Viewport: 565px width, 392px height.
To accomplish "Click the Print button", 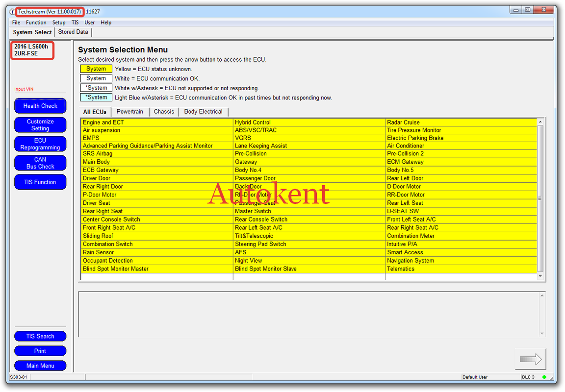I will 40,351.
